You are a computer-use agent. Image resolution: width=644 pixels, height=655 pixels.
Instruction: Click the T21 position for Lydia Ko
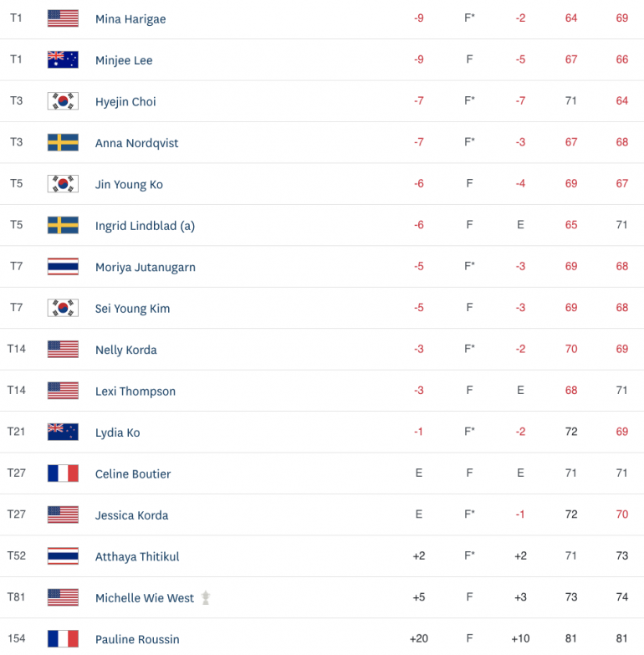pyautogui.click(x=17, y=432)
